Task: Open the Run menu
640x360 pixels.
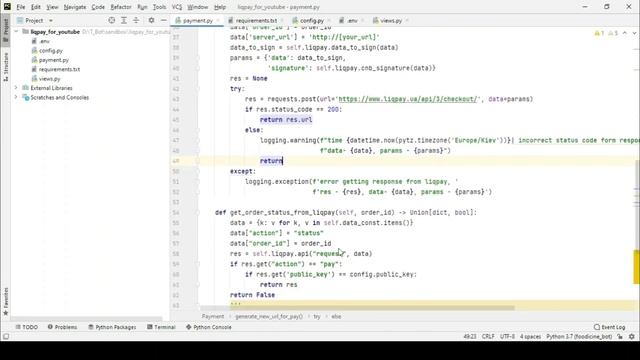Action: pos(142,7)
